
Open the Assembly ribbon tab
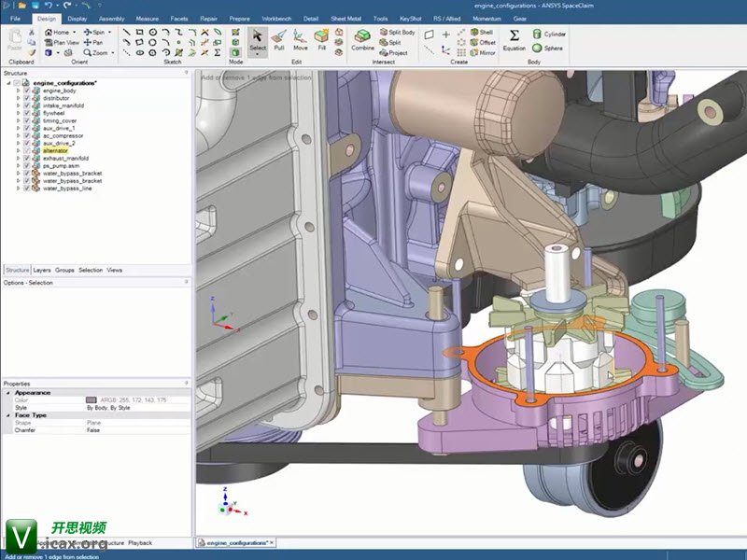(x=111, y=19)
